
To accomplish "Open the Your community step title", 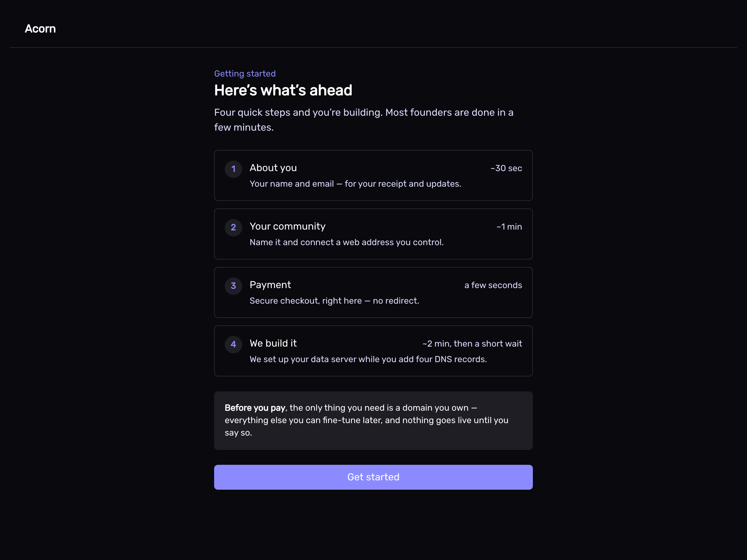I will tap(287, 226).
